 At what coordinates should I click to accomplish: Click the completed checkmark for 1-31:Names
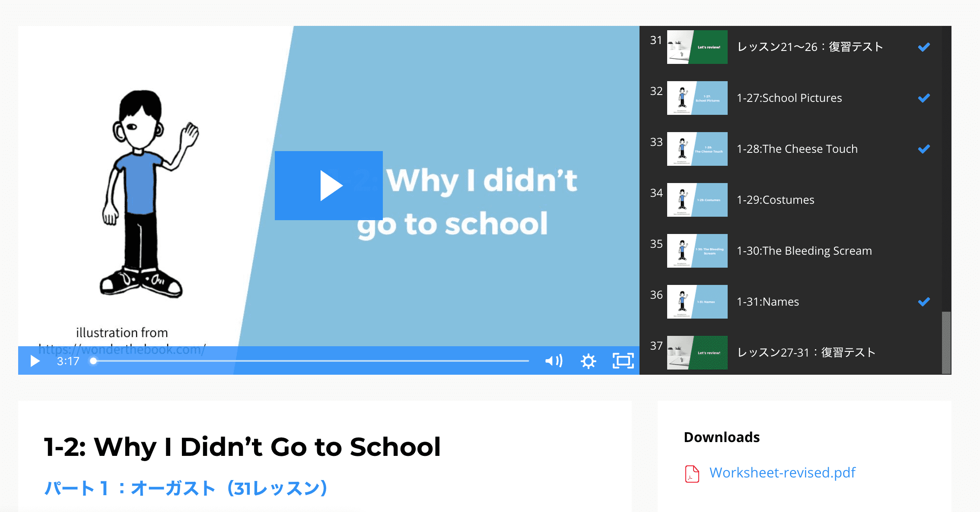[x=924, y=302]
